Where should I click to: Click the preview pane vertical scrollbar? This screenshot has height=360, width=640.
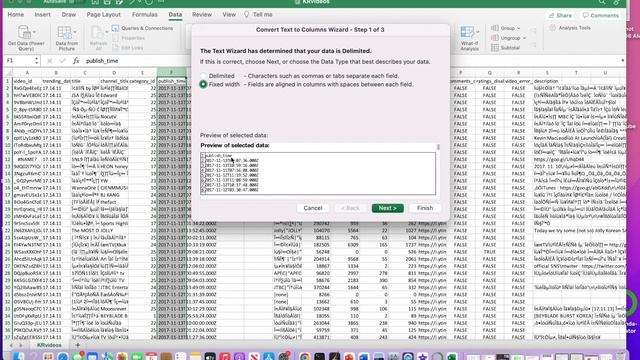(x=438, y=147)
